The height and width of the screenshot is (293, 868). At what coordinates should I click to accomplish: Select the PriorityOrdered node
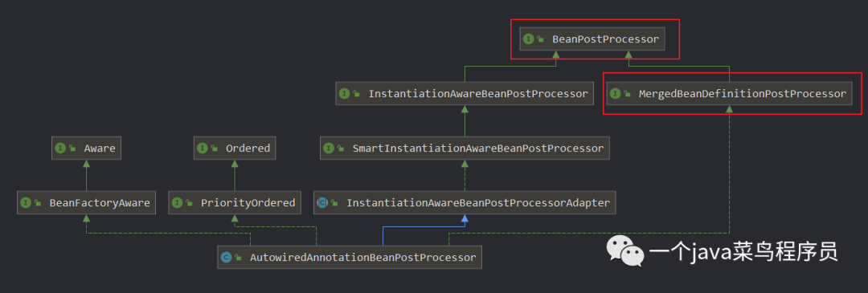pyautogui.click(x=235, y=202)
